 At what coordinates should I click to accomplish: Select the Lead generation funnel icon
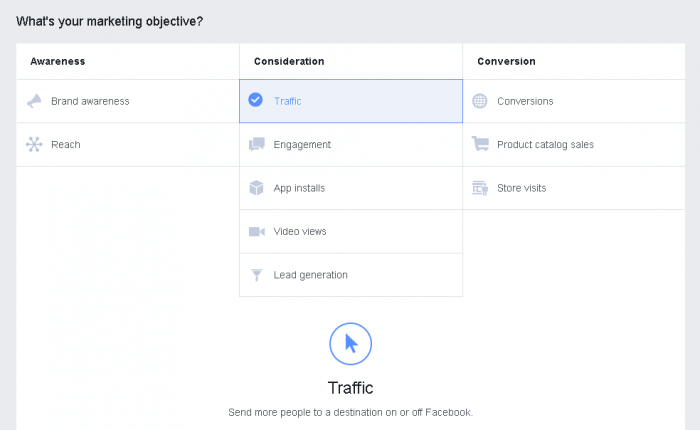pyautogui.click(x=257, y=275)
